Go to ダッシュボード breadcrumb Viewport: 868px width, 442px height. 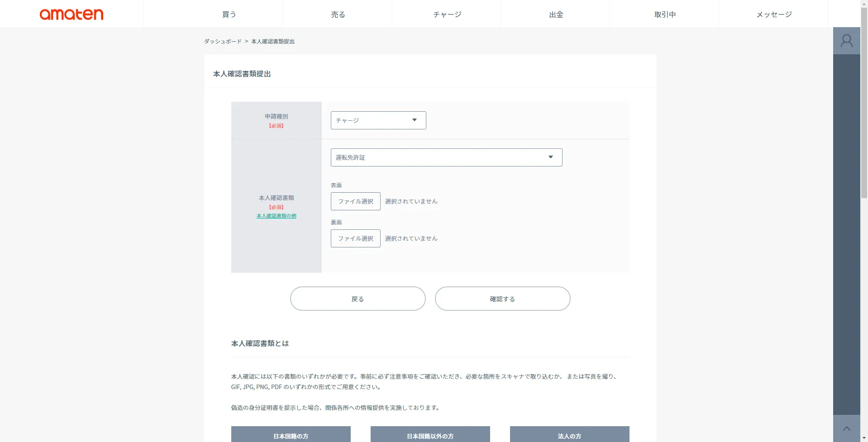(223, 41)
